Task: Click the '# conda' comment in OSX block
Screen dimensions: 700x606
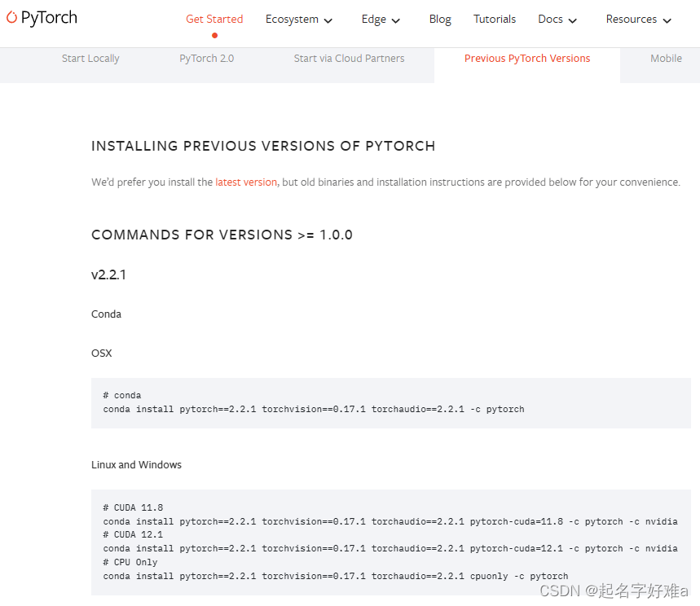Action: tap(122, 395)
